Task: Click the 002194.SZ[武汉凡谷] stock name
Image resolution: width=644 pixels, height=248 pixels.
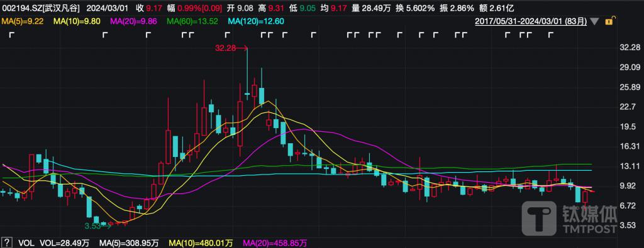Action: 41,8
